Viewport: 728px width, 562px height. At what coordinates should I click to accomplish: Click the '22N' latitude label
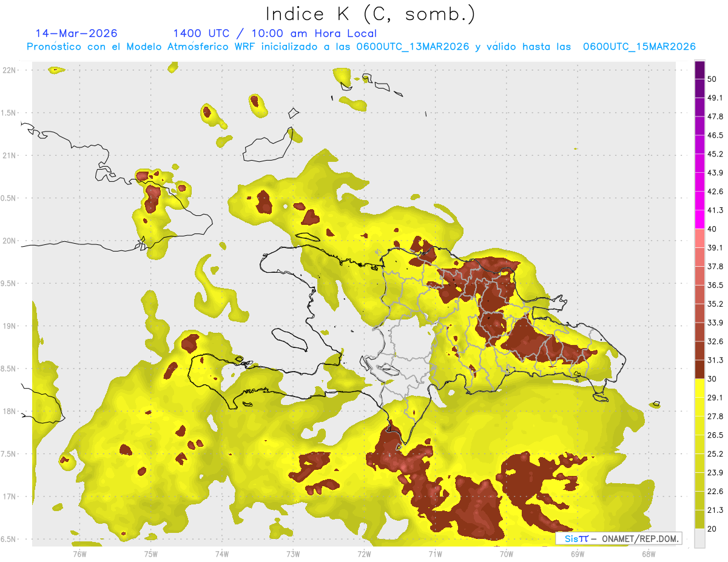click(9, 70)
